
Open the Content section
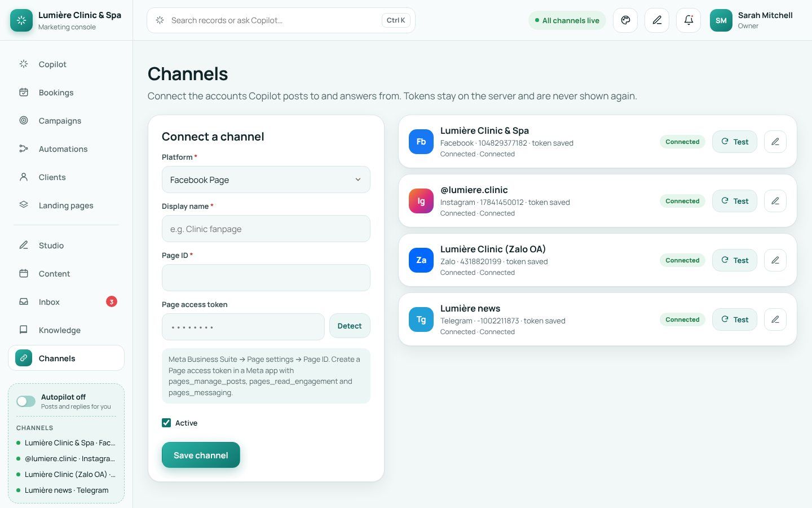(67, 274)
